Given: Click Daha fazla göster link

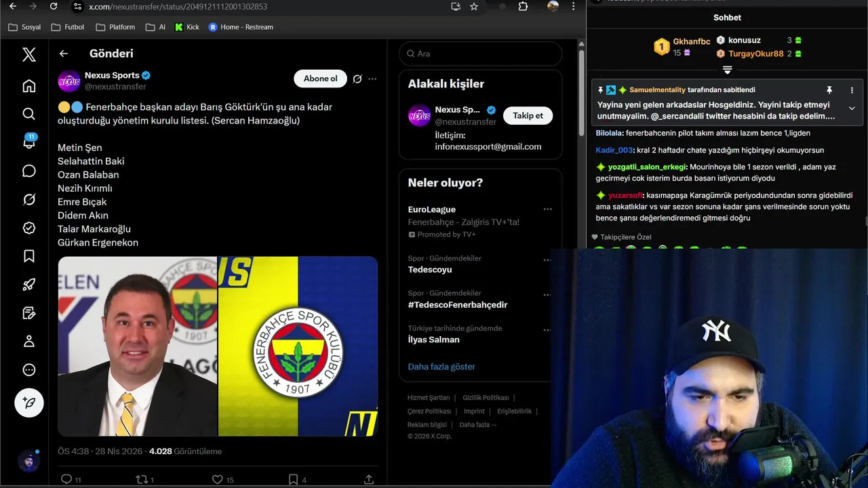Looking at the screenshot, I should click(x=441, y=367).
